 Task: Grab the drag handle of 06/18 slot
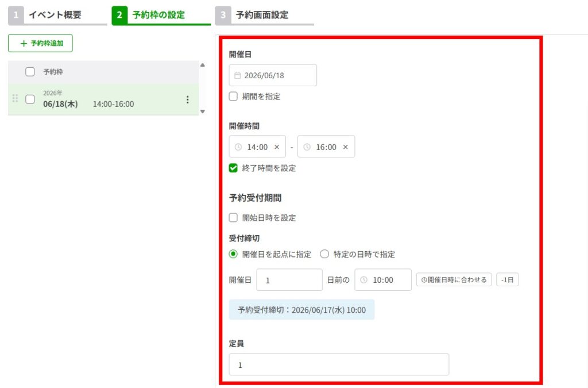(15, 99)
